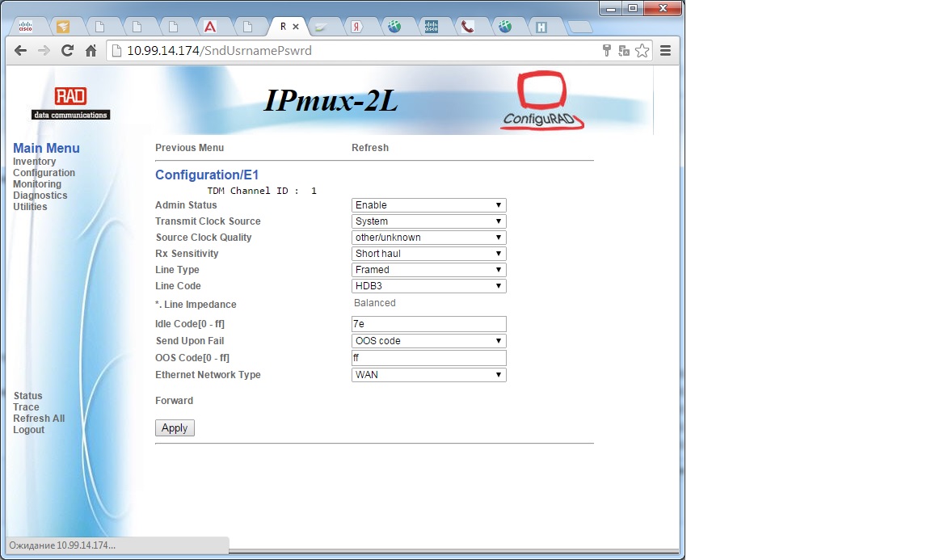Expand the Transmit Clock Source dropdown
The width and height of the screenshot is (931, 560).
tap(428, 221)
